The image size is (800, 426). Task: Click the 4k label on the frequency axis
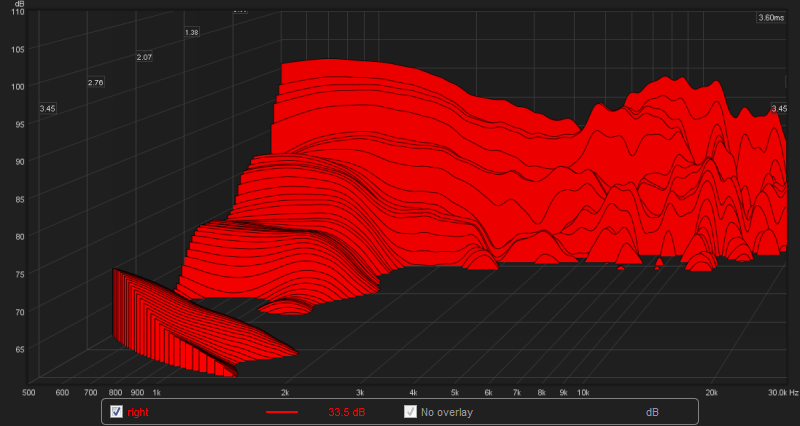[413, 393]
